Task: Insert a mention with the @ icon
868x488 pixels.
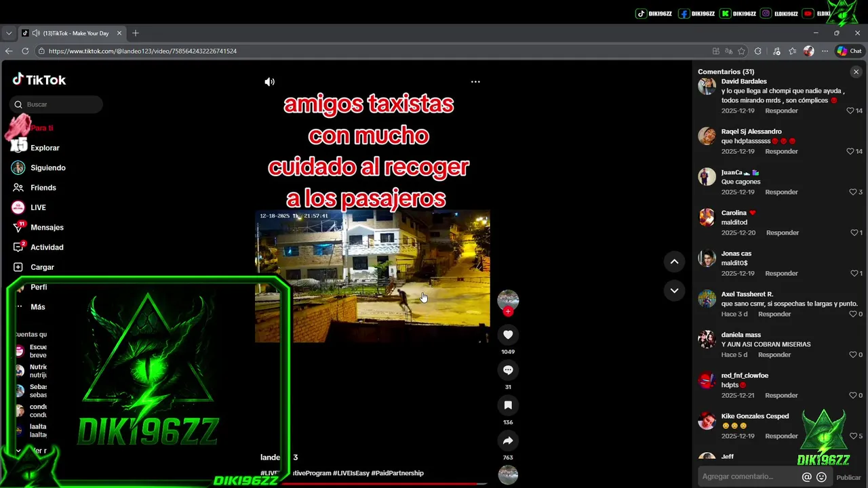Action: (x=806, y=477)
